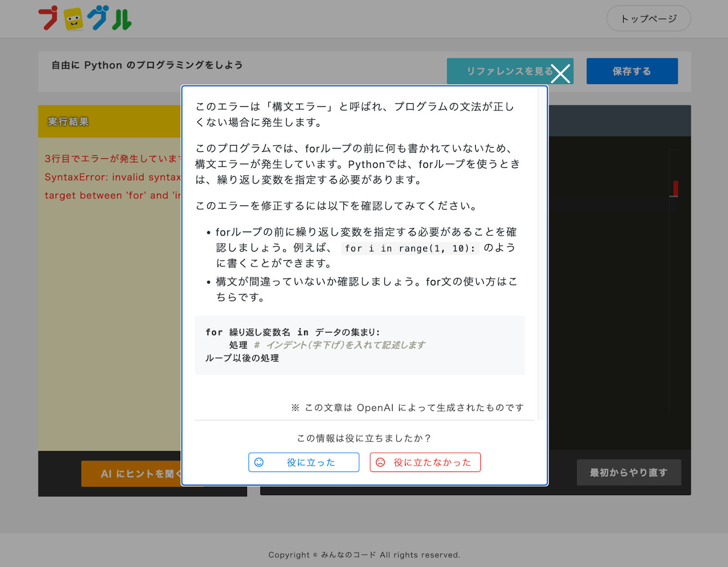The width and height of the screenshot is (728, 567).
Task: Click the sad face icon beside 役に立たなかった
Action: 380,462
